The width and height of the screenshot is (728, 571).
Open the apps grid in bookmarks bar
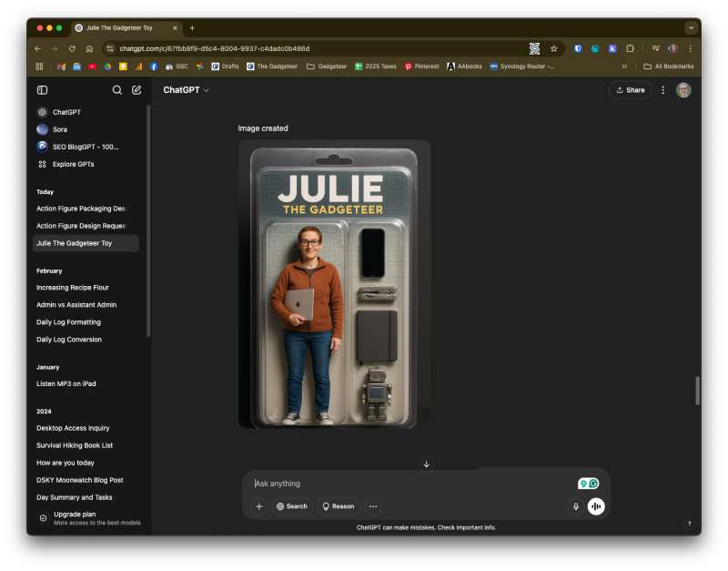click(39, 66)
